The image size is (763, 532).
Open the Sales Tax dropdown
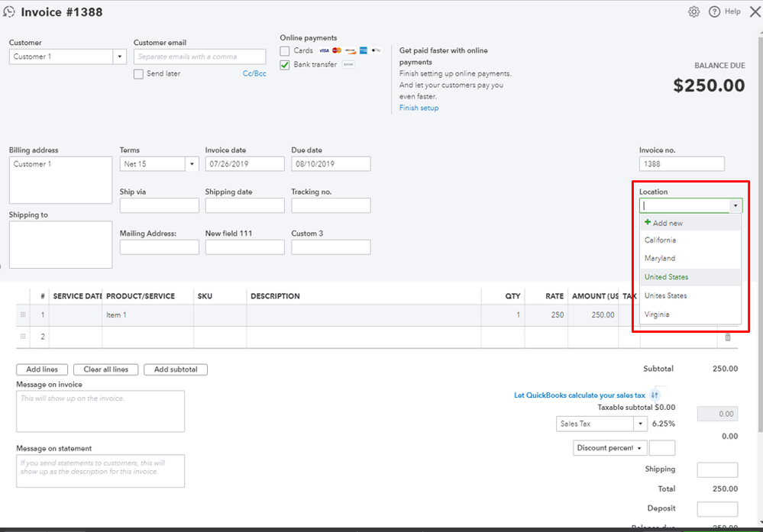[640, 424]
